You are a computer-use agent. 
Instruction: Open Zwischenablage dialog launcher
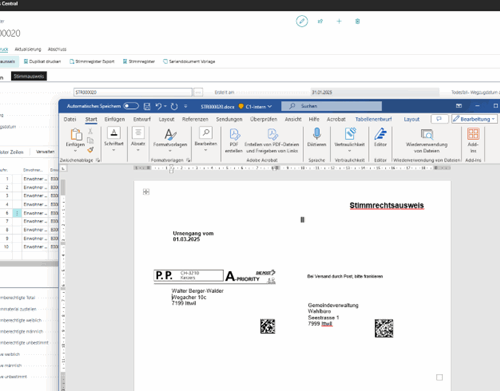pos(98,160)
